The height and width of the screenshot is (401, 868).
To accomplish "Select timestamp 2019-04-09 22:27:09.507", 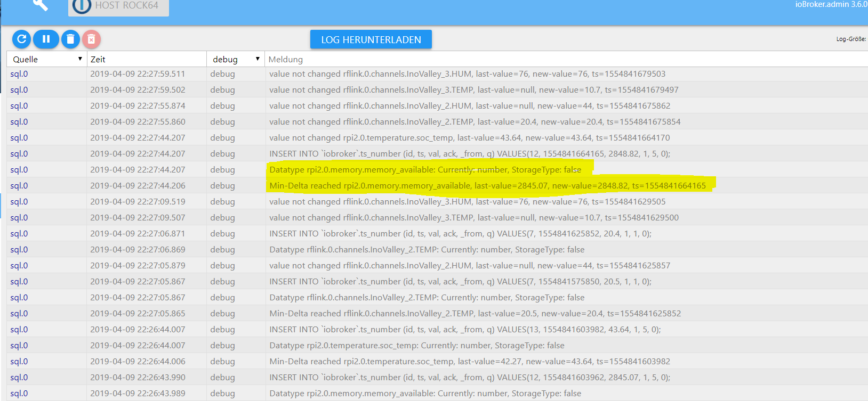I will (x=138, y=218).
